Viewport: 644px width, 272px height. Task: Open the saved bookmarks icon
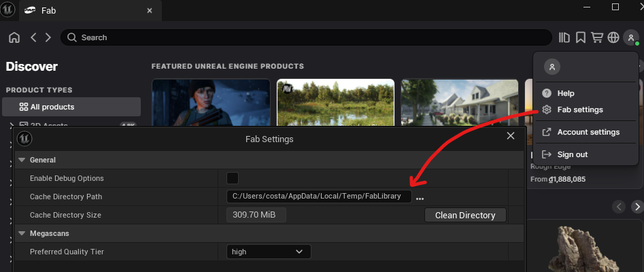tap(581, 37)
